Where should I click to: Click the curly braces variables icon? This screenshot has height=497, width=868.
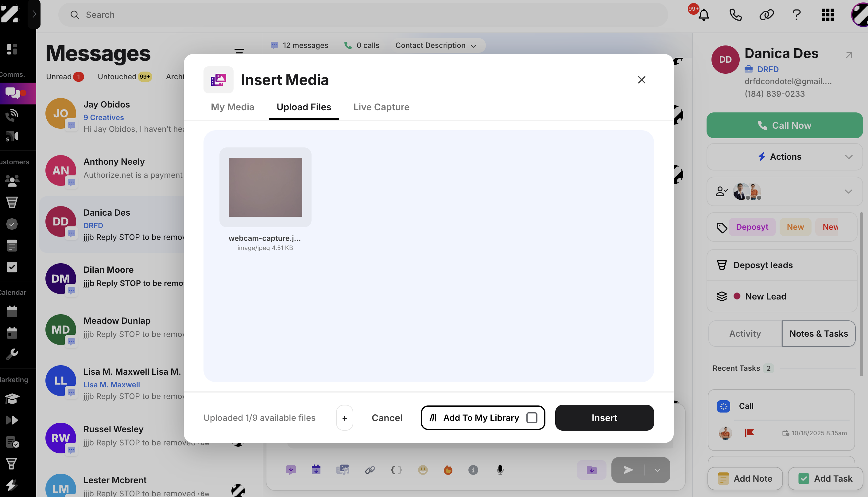point(396,470)
